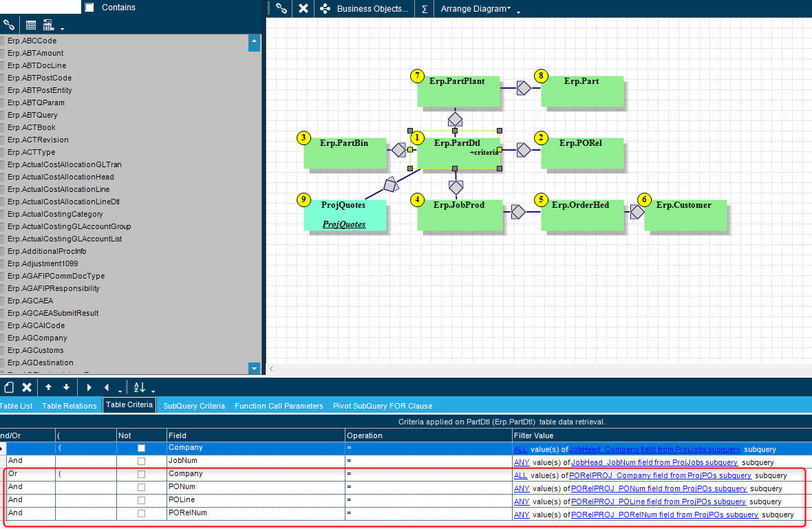Click the ProjQuotes subquery link in diagram
The height and width of the screenshot is (529, 812).
click(344, 224)
